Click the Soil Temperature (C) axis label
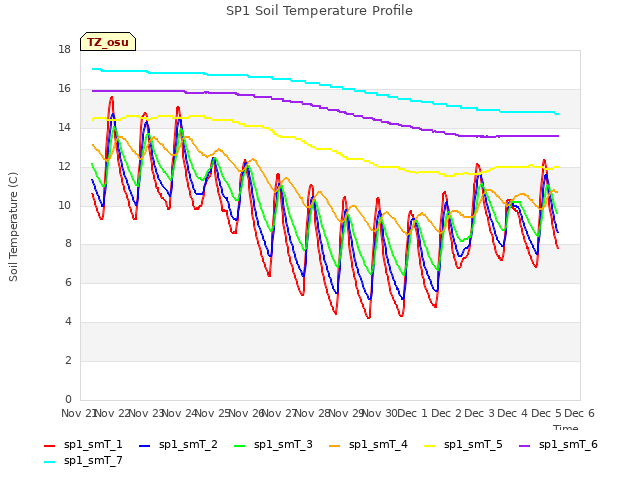The height and width of the screenshot is (480, 640). (13, 227)
